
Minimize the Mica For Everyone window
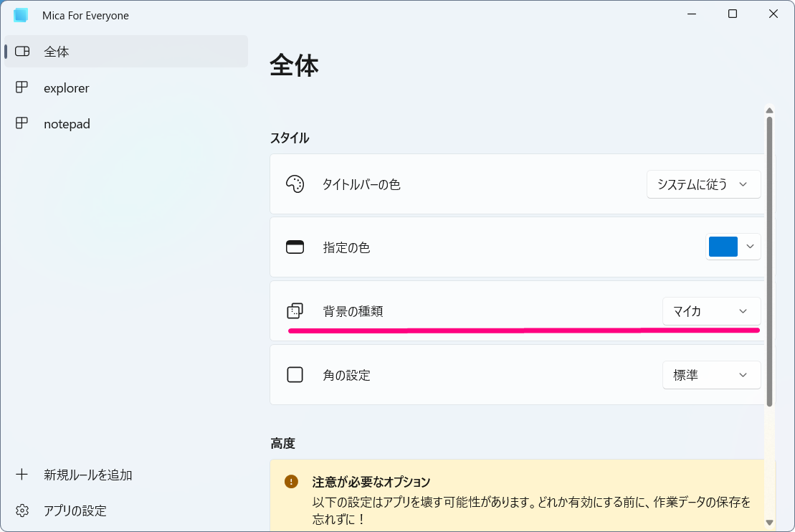pos(692,14)
